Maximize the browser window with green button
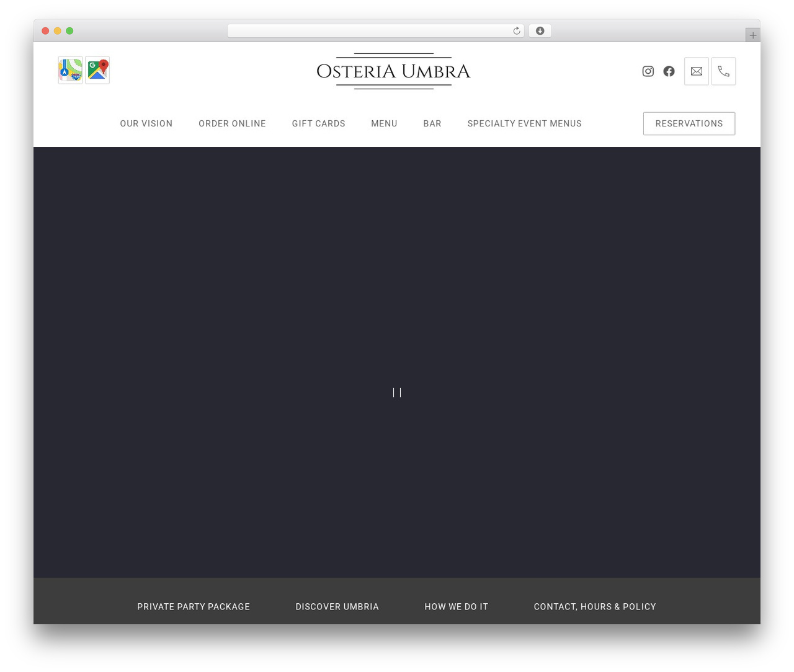 tap(69, 31)
